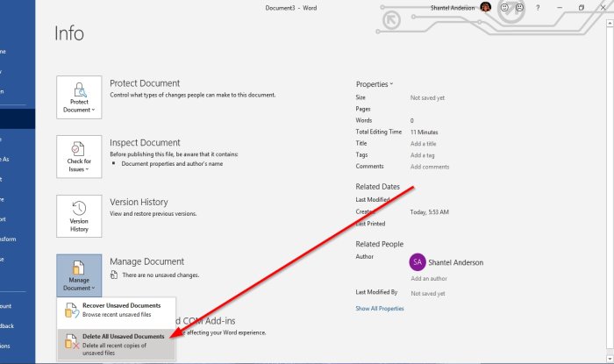Click the document icon beside unsaved changes text
This screenshot has height=364, width=614.
(x=114, y=275)
